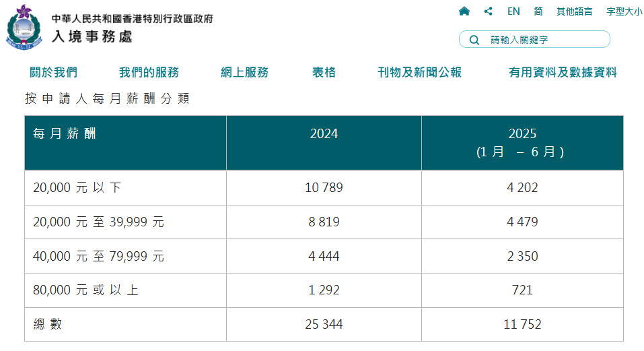Click the home icon in top bar
This screenshot has height=351, width=644.
(x=464, y=11)
